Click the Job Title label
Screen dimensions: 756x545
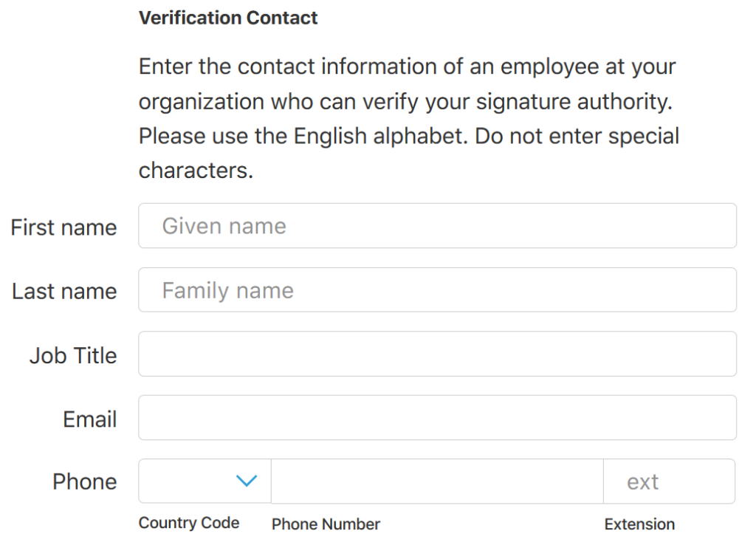pos(73,355)
